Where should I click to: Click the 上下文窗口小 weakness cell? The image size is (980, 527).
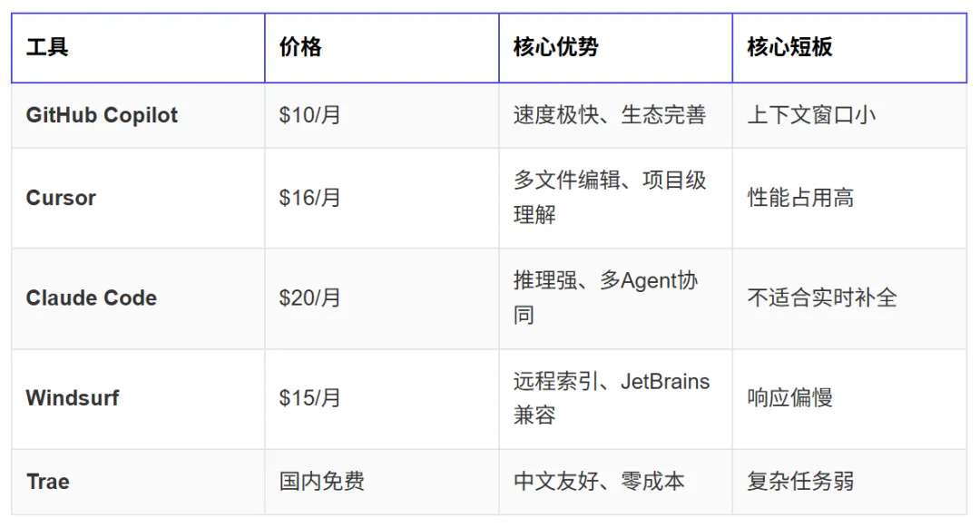[850, 115]
